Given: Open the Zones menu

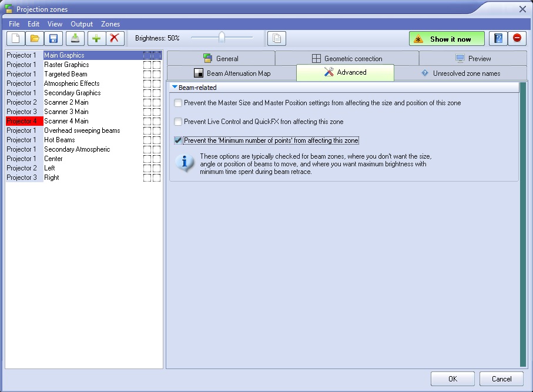Looking at the screenshot, I should click(x=110, y=24).
